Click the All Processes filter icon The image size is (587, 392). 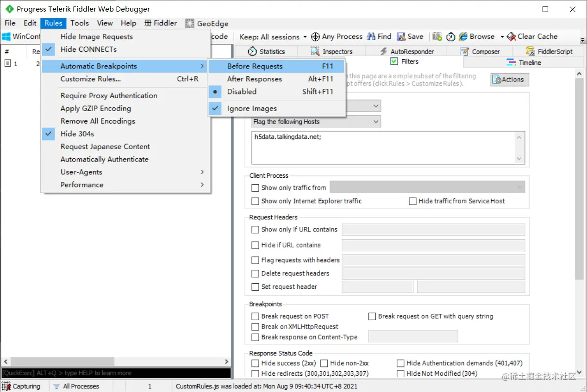coord(56,386)
